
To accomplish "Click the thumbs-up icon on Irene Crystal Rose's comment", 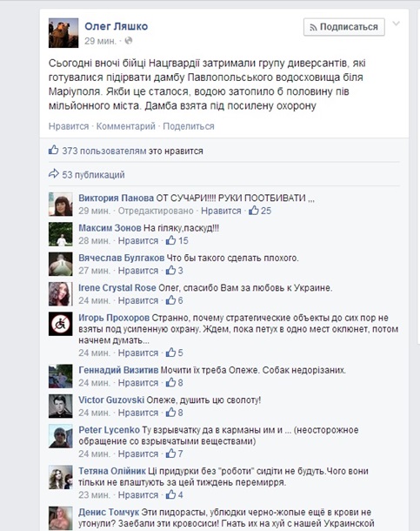I will (170, 300).
